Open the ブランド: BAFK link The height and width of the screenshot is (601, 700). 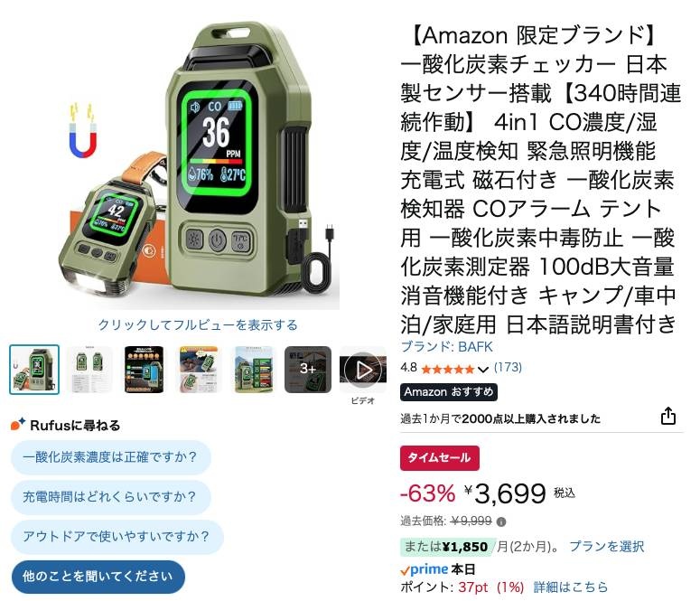click(x=446, y=347)
